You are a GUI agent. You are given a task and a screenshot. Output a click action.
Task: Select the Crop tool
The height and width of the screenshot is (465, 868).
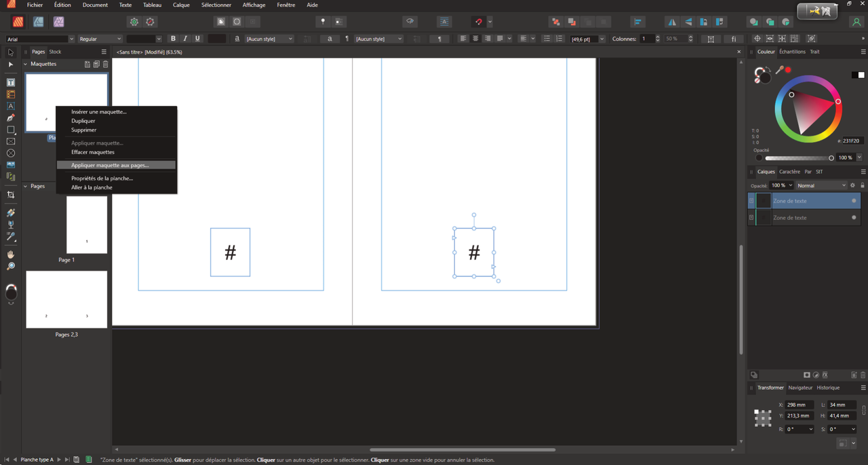pos(11,195)
